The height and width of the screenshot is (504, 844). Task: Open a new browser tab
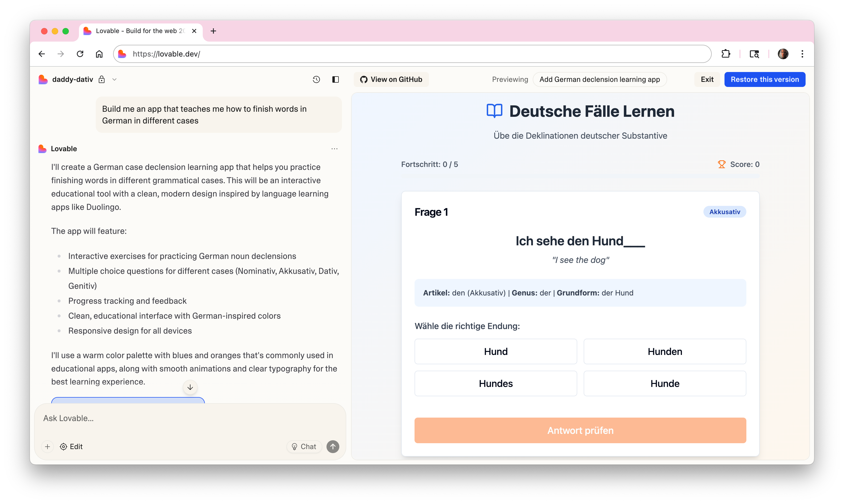[x=213, y=31]
